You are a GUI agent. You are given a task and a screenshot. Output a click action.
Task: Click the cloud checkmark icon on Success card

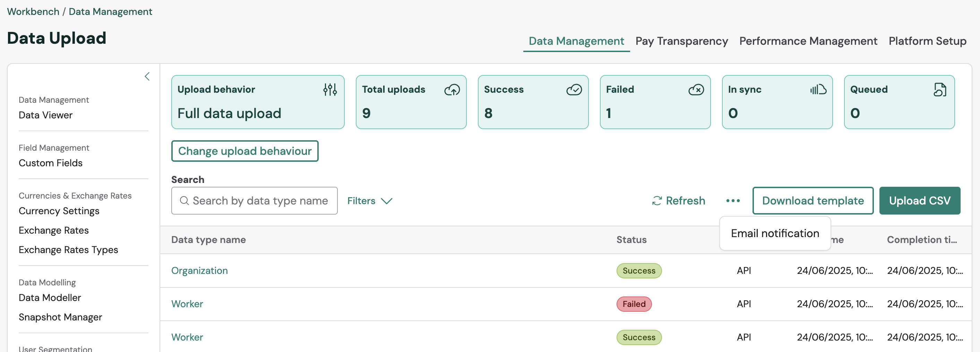tap(574, 90)
